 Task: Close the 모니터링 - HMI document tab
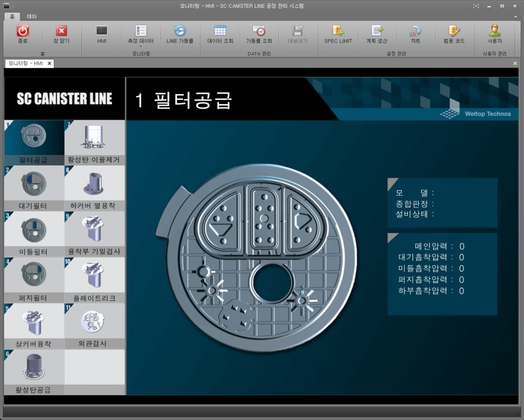click(x=49, y=63)
